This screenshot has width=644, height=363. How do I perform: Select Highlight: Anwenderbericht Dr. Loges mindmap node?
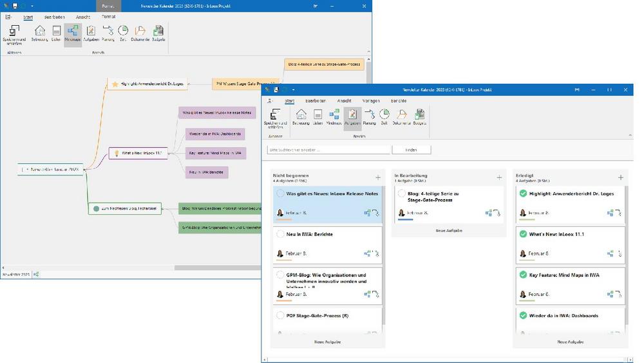tap(148, 84)
